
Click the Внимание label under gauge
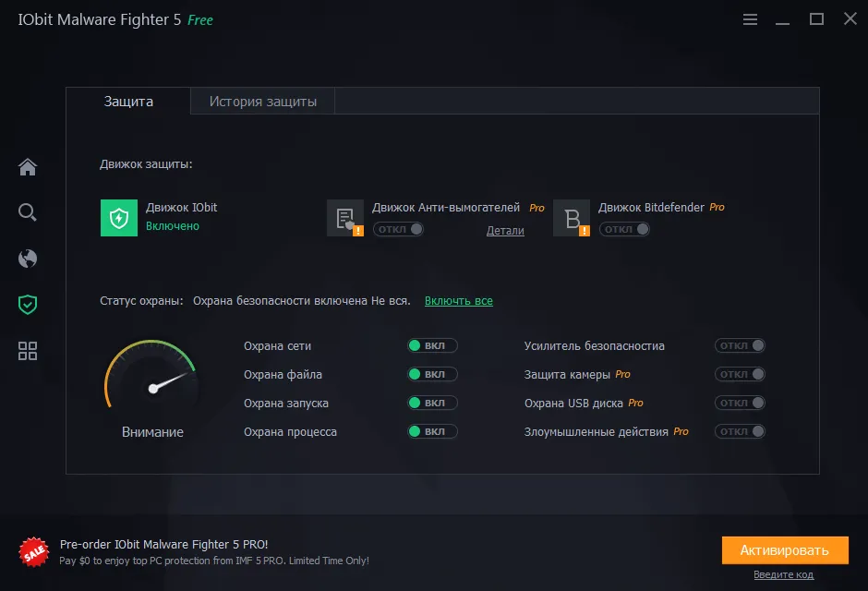152,432
